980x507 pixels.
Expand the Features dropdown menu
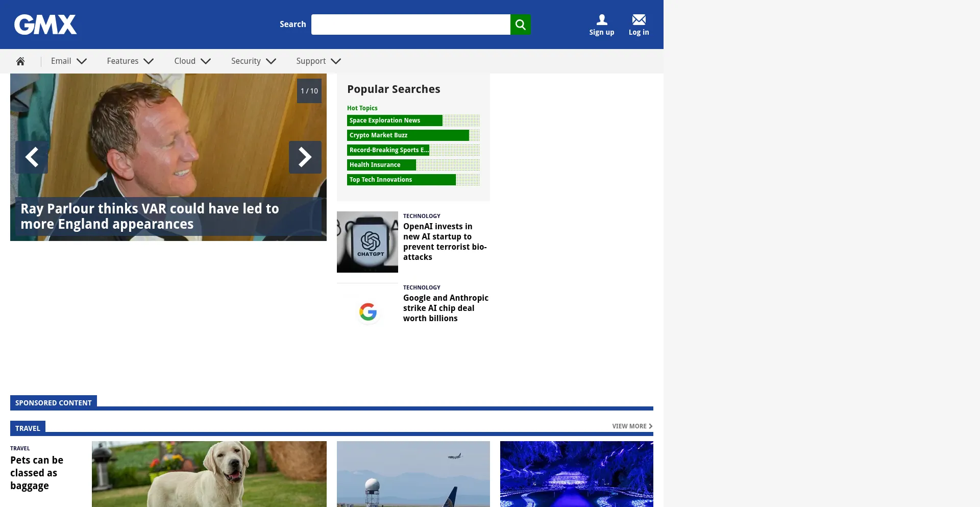(130, 61)
